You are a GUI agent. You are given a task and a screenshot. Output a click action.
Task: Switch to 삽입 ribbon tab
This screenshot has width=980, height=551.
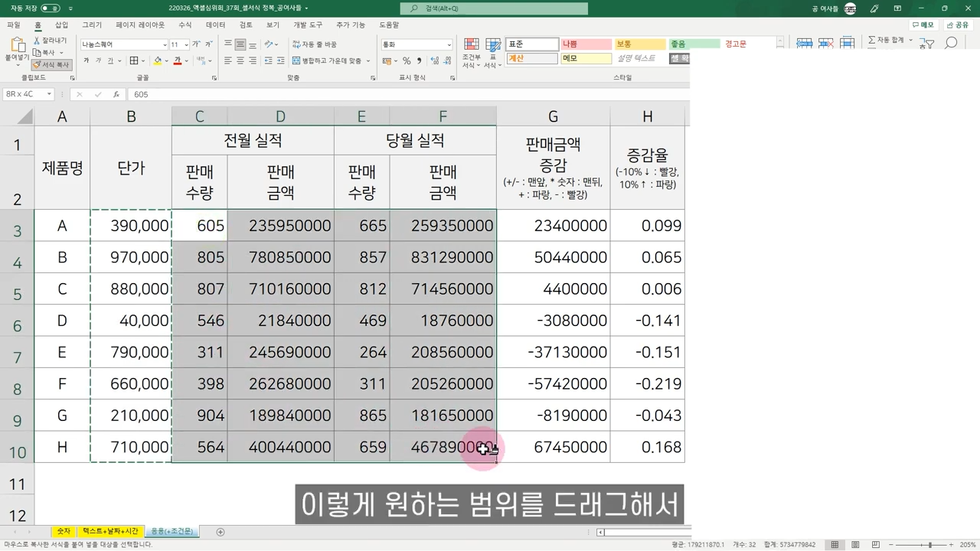tap(61, 24)
